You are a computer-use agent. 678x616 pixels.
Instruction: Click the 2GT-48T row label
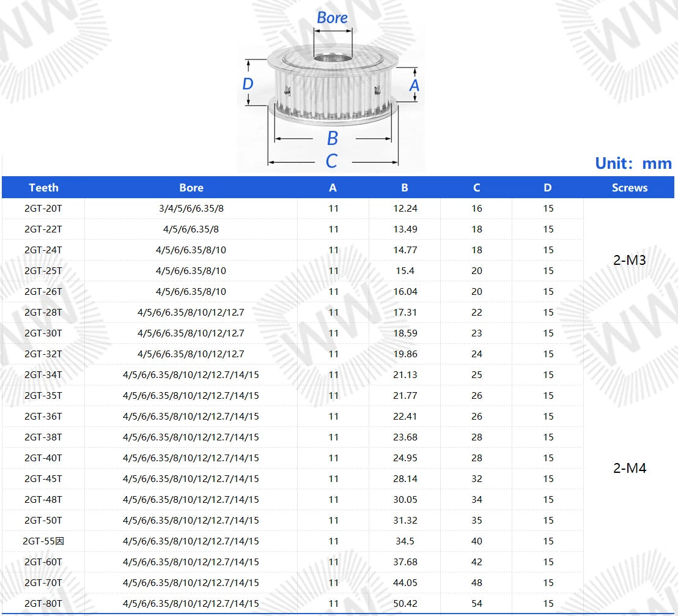(x=43, y=500)
